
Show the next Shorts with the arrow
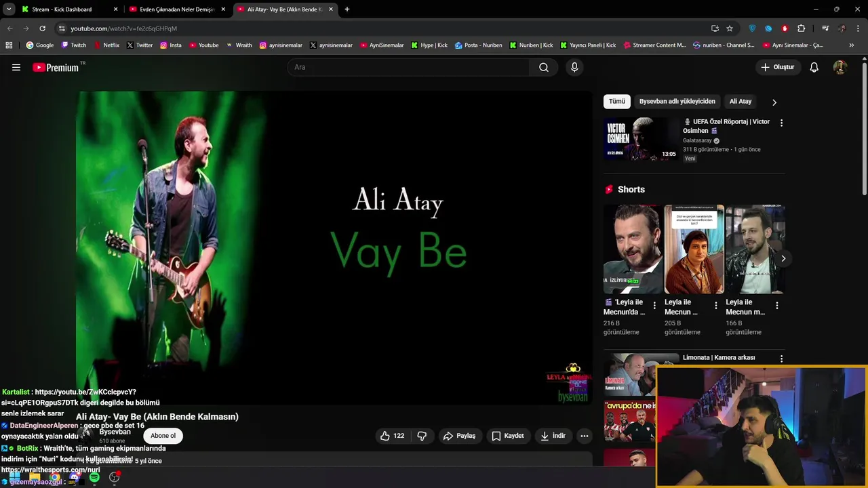pos(783,258)
